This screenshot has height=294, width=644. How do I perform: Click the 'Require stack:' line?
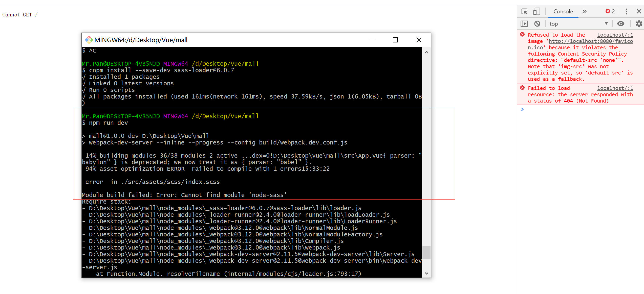[x=106, y=202]
